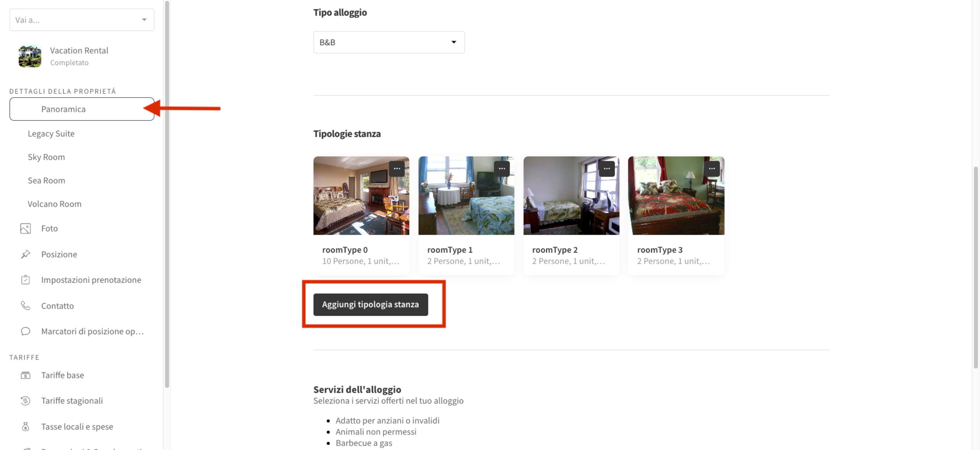
Task: Click the sidebar vertical scrollbar
Action: [167, 194]
